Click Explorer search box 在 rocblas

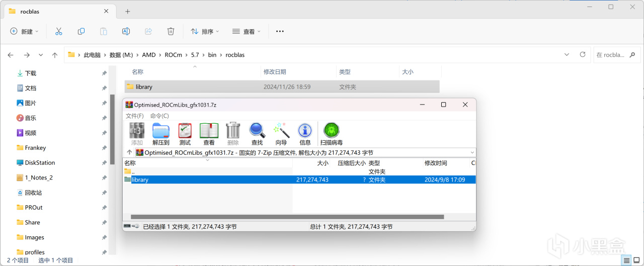[x=617, y=55]
